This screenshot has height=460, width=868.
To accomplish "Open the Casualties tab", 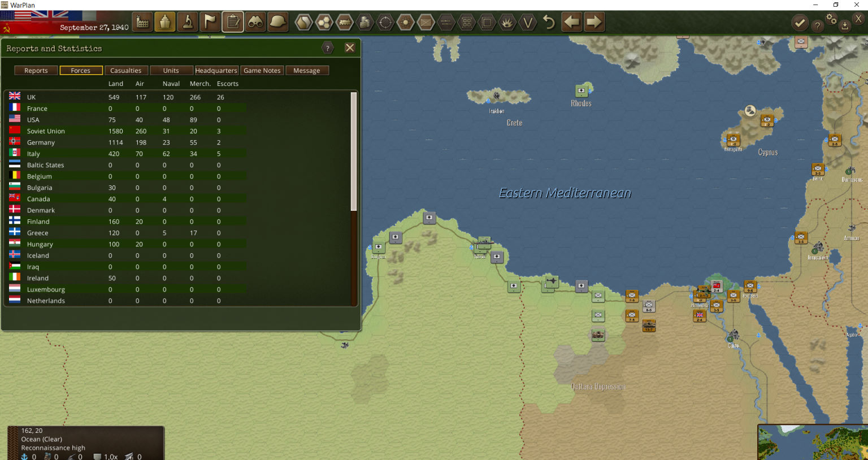I will point(126,71).
